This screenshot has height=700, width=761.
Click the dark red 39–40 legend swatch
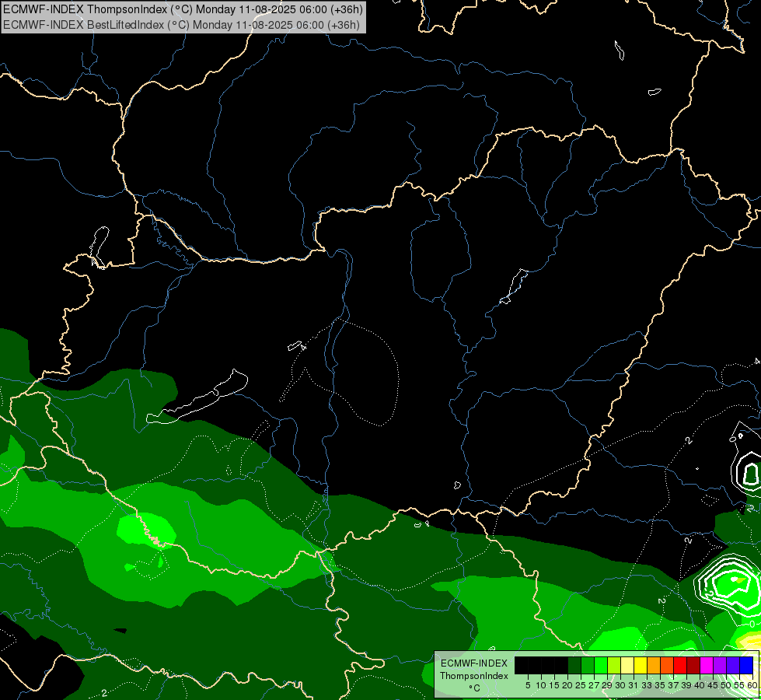click(693, 665)
